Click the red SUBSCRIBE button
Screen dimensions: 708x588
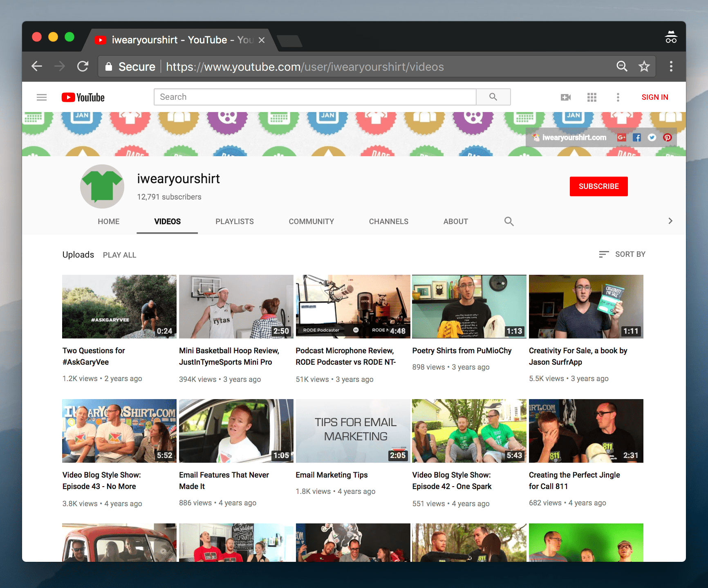(599, 186)
